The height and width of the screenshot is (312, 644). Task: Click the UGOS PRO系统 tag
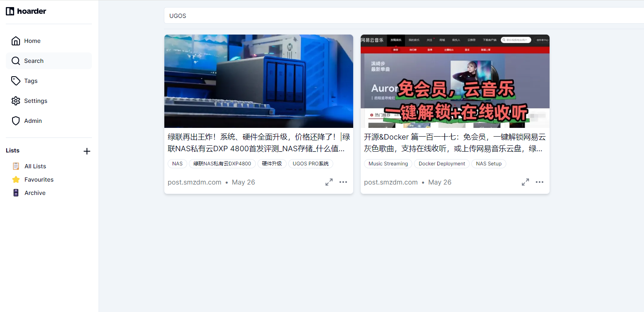click(310, 164)
